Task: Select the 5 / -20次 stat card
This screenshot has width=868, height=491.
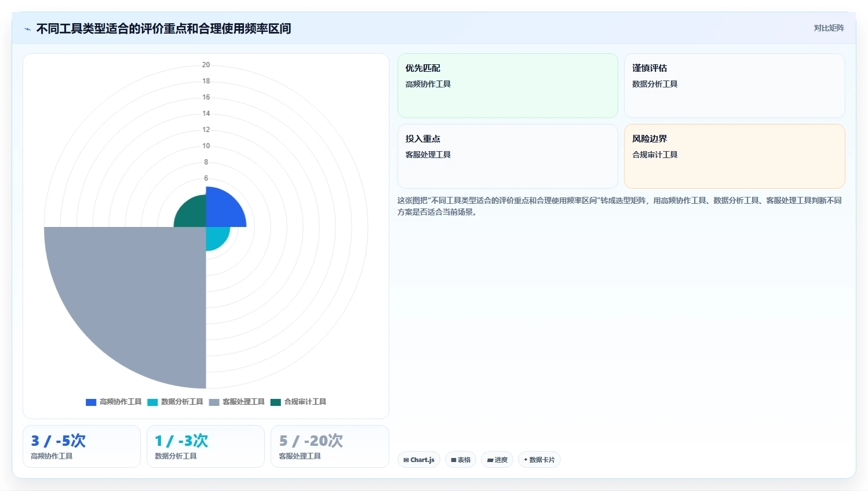Action: point(330,446)
